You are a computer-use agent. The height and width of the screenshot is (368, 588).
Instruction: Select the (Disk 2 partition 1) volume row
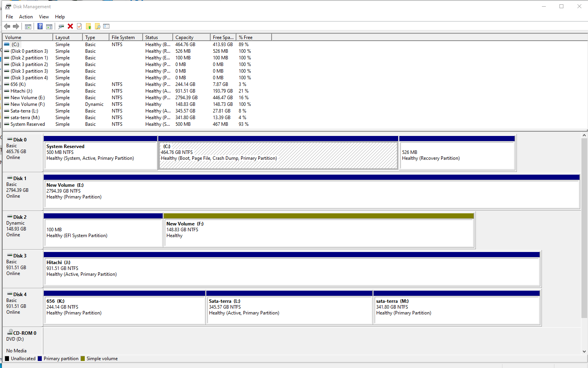(137, 58)
